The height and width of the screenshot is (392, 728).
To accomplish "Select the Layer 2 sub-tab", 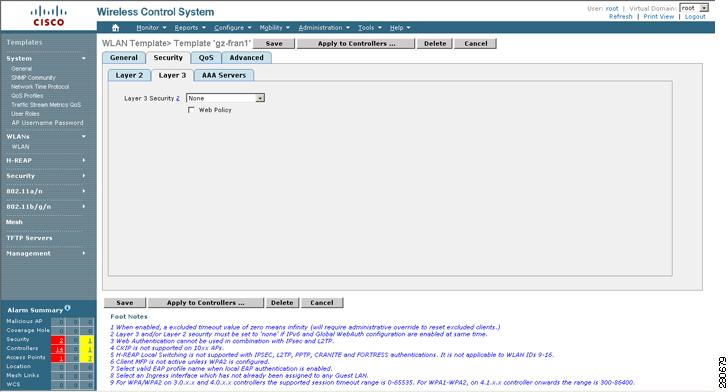I will point(129,75).
